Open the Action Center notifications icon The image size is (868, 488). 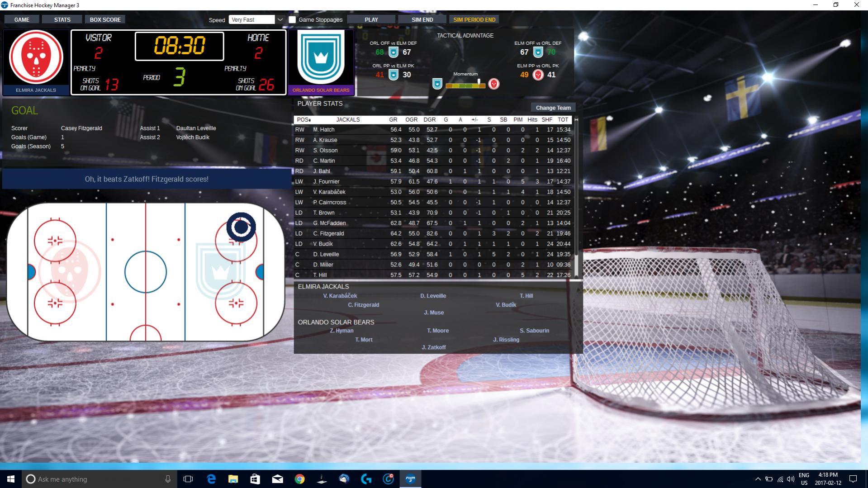pos(853,479)
